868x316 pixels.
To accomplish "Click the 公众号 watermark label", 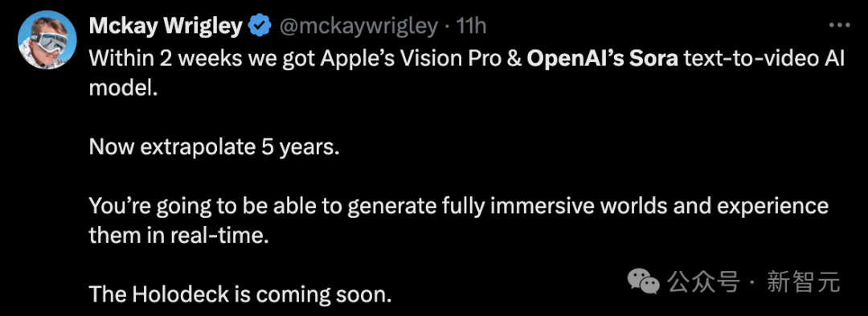I will coord(703,282).
